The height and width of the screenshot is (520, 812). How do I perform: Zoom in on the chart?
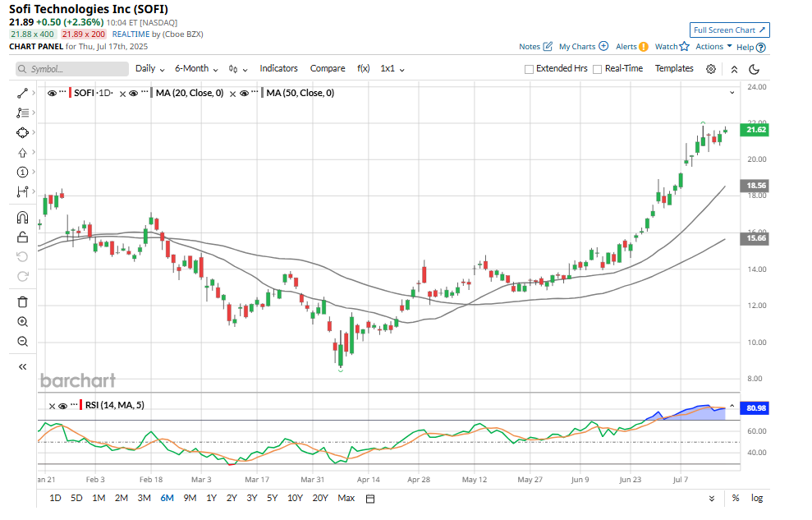pyautogui.click(x=22, y=322)
